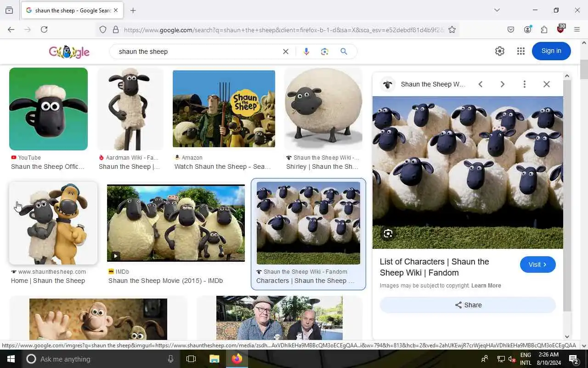Open the Firefox account icon
Viewport: 588px width, 368px height.
(x=527, y=29)
